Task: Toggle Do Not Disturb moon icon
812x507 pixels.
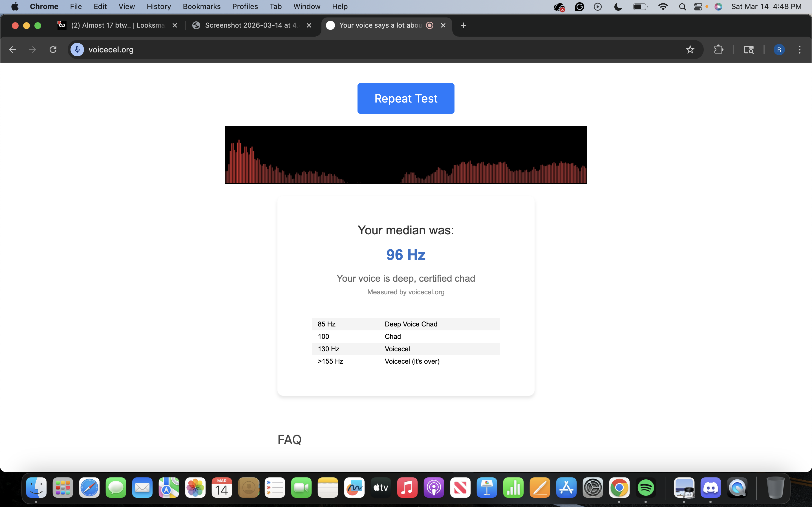Action: (618, 6)
